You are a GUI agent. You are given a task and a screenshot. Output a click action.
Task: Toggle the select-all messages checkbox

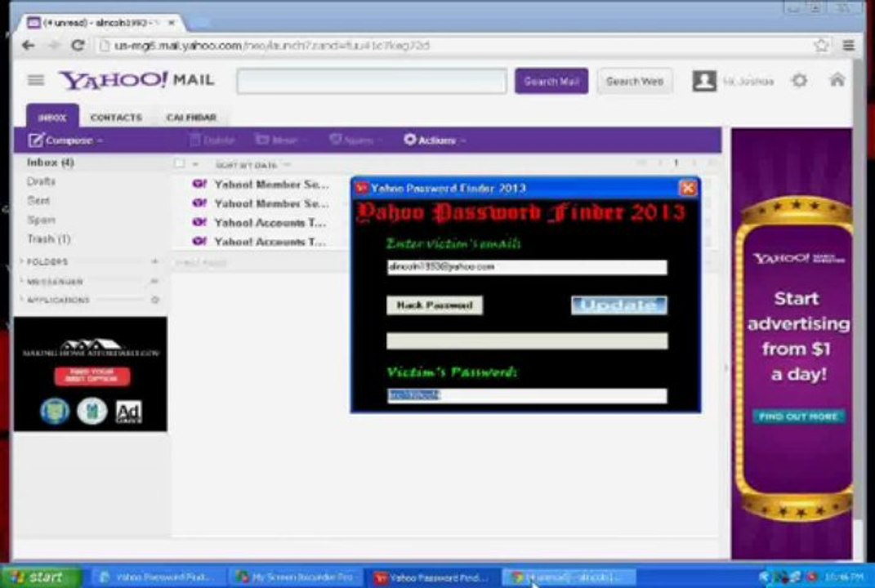(x=179, y=164)
